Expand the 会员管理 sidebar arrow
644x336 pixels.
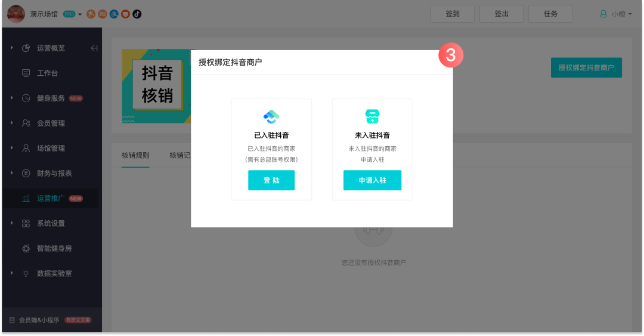(11, 123)
